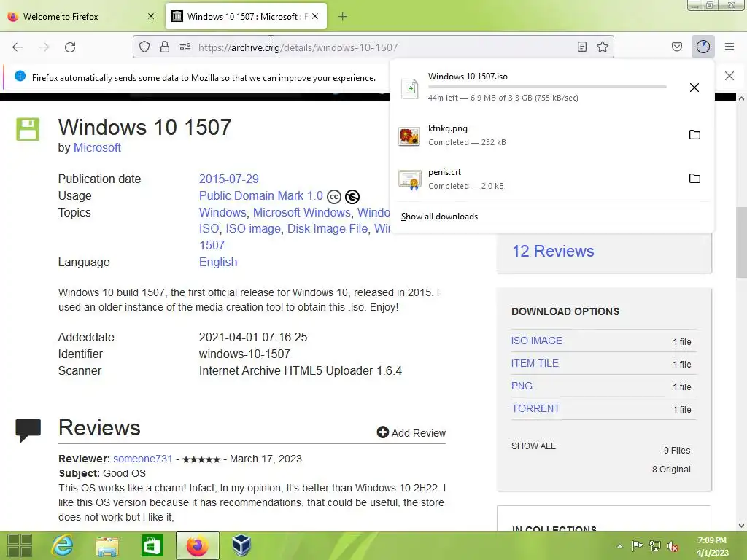Viewport: 747px width, 560px height.
Task: Click the floppy disk software item icon
Action: 28,129
